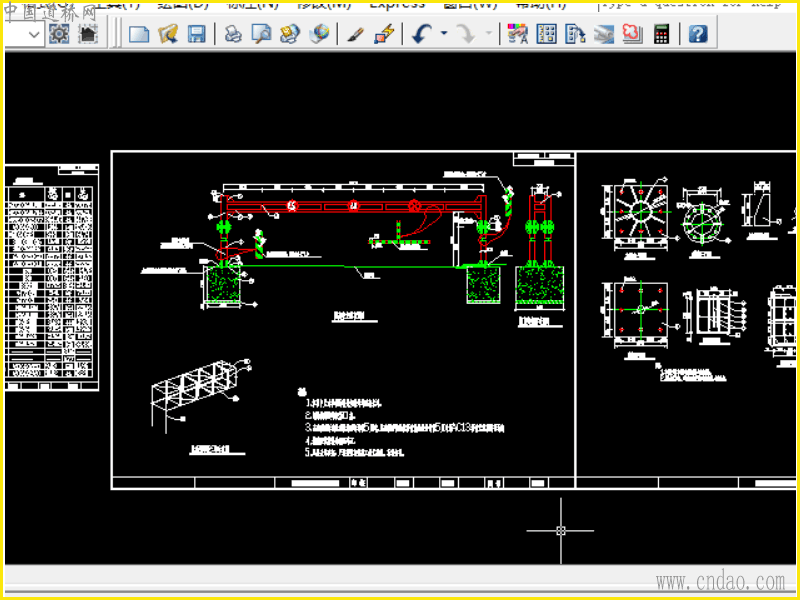Viewport: 800px width, 600px height.
Task: Click the greyed Redo arrow
Action: click(x=465, y=35)
